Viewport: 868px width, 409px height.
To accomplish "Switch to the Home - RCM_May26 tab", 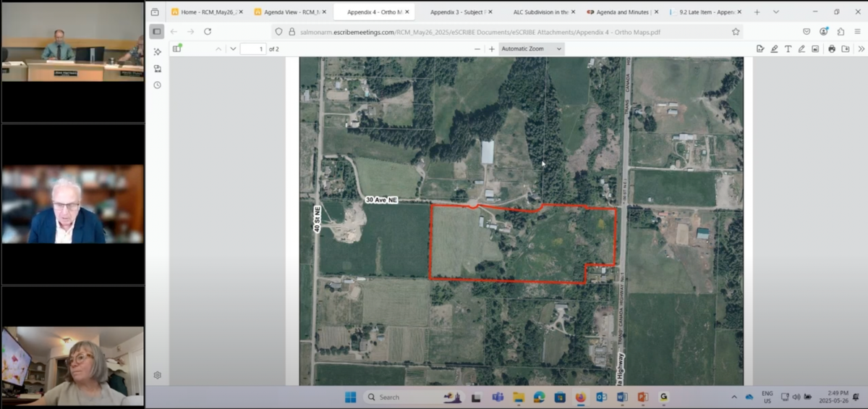I will click(x=207, y=12).
